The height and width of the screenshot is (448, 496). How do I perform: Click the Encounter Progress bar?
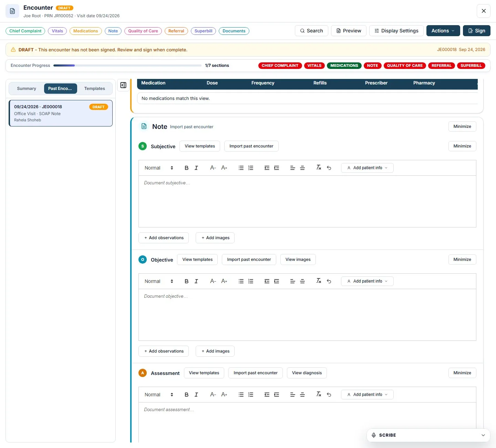tap(127, 65)
